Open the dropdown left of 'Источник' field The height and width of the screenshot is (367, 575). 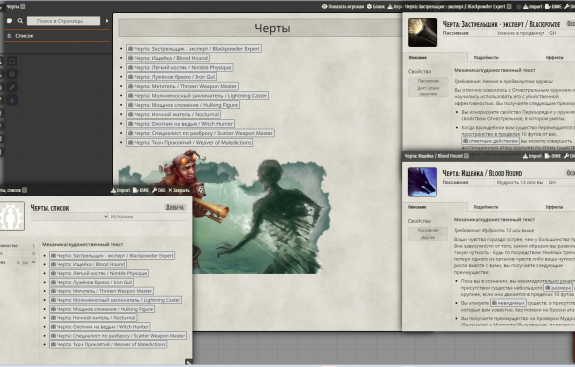pos(70,217)
